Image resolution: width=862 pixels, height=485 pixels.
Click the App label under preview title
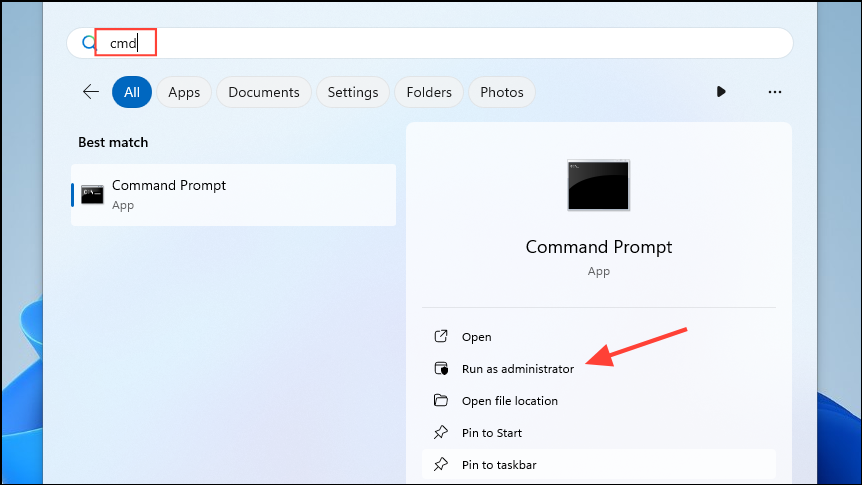click(599, 271)
